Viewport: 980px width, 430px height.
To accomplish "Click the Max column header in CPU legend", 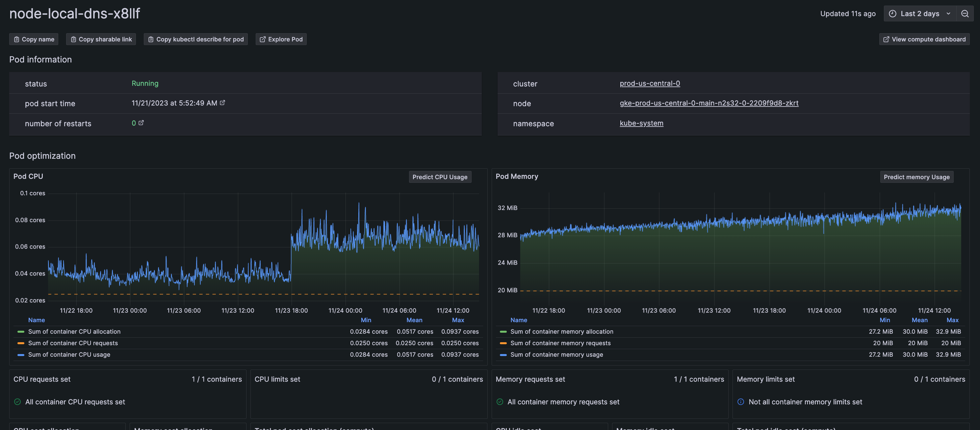I will pos(458,320).
